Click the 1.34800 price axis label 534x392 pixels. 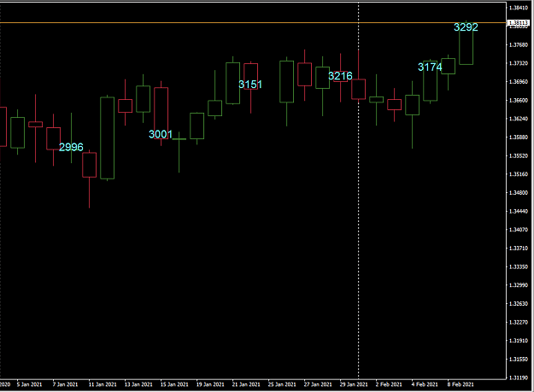point(519,193)
